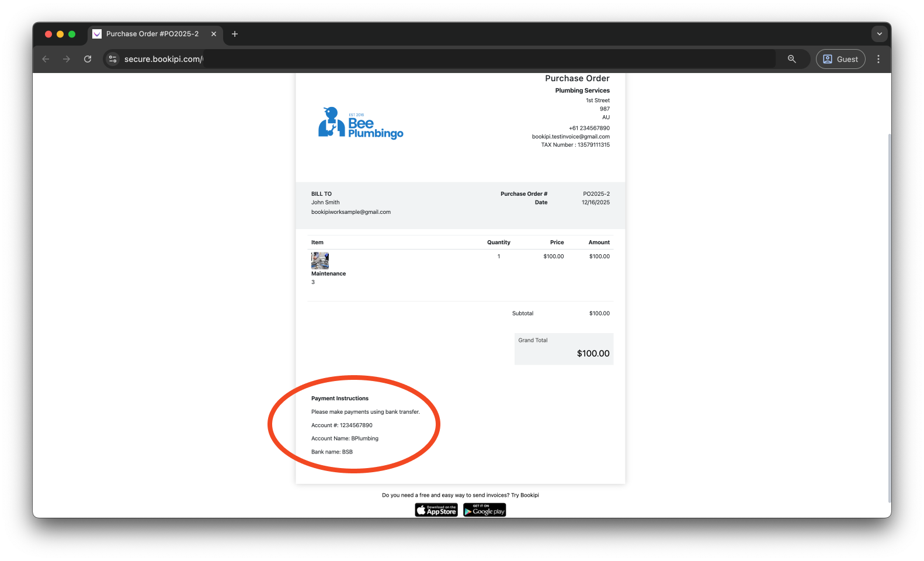Click the client email bookipiworksample@gmail.com
Image resolution: width=924 pixels, height=561 pixels.
click(351, 212)
